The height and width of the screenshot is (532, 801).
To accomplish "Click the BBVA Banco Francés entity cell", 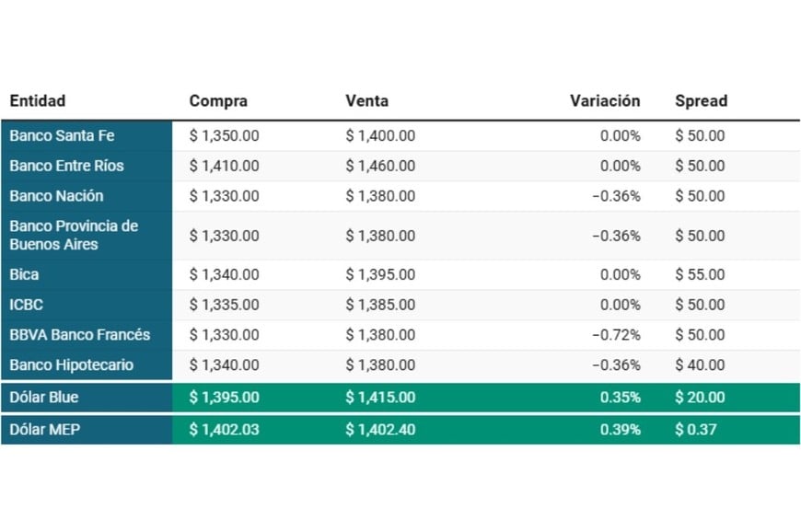I will [x=80, y=335].
